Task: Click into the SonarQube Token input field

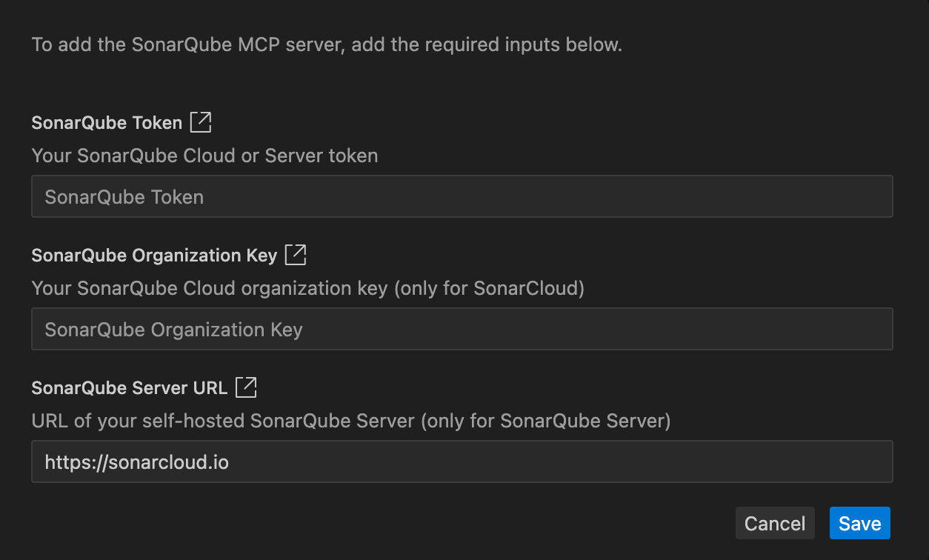Action: [462, 197]
